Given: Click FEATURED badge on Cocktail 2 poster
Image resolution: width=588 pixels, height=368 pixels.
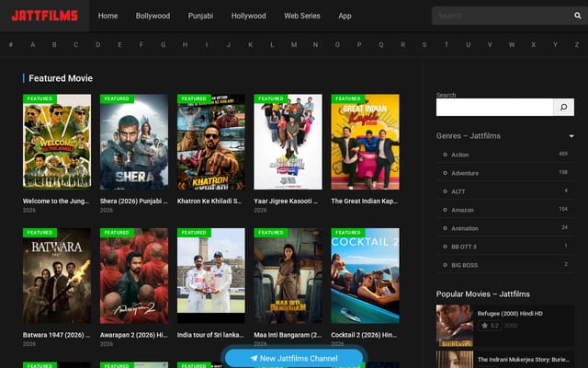Looking at the screenshot, I should 348,233.
